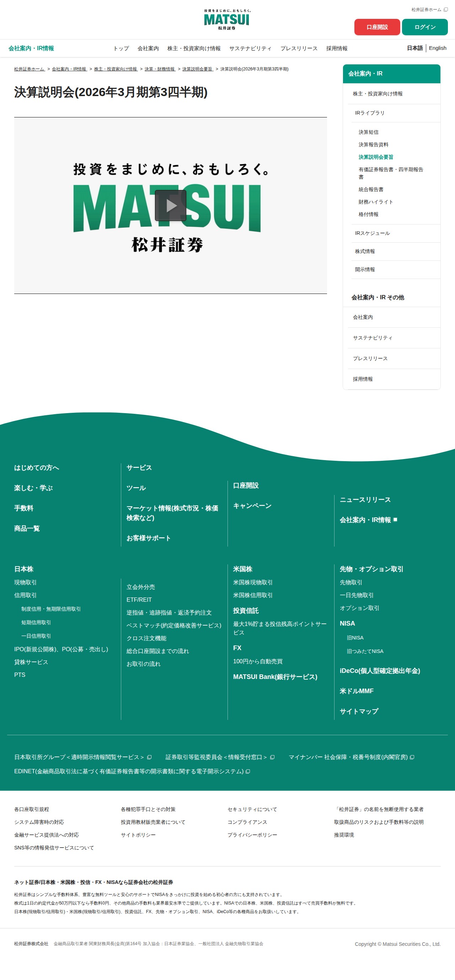Open 会社案内 in the top navigation
Viewport: 455px width, 980px height.
click(148, 48)
